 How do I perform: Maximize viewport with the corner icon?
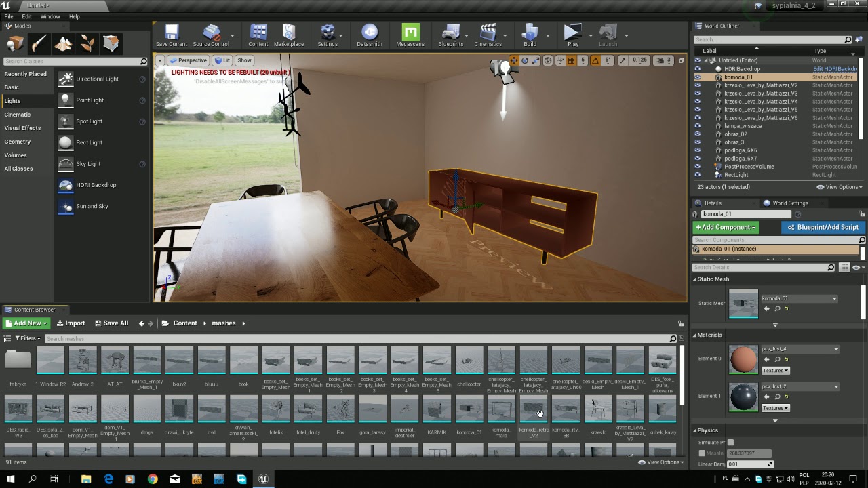681,60
